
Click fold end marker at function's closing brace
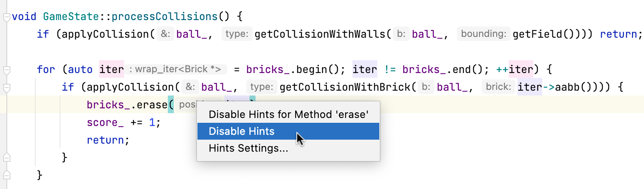6,175
